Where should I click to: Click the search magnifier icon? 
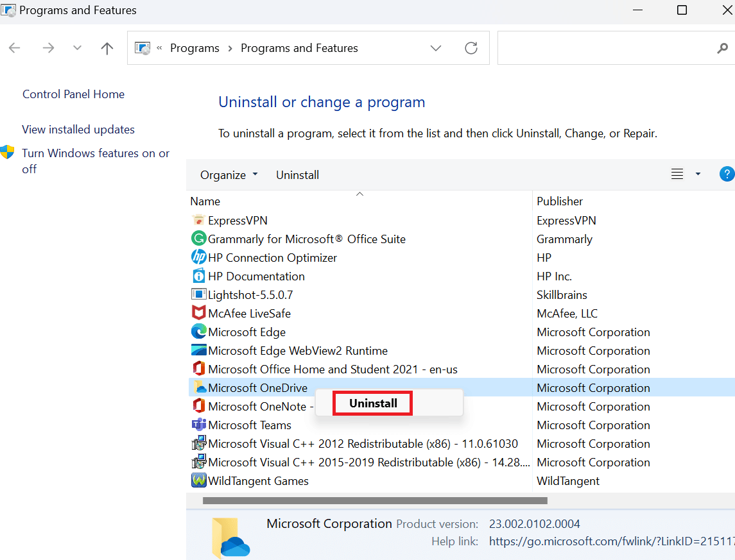tap(722, 47)
